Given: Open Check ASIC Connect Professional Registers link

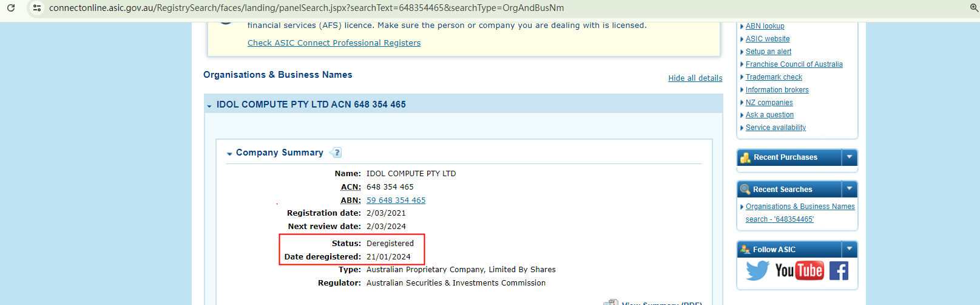Looking at the screenshot, I should click(x=334, y=43).
